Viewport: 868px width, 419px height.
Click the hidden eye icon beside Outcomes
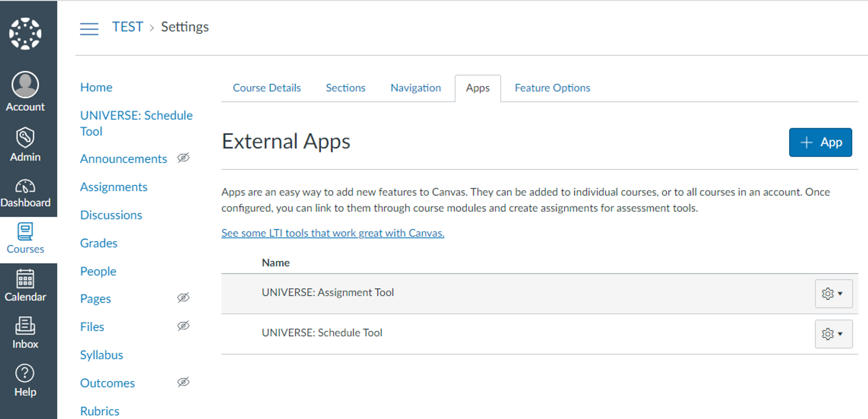pos(184,382)
